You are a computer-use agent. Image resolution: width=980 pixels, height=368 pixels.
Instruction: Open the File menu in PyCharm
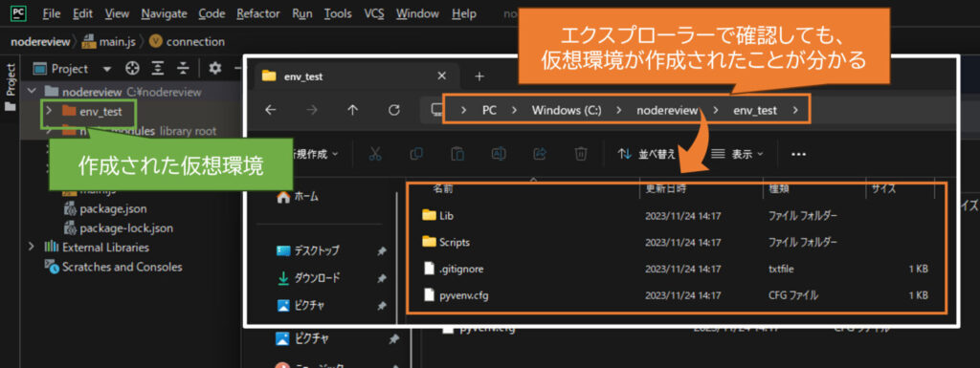pyautogui.click(x=52, y=13)
